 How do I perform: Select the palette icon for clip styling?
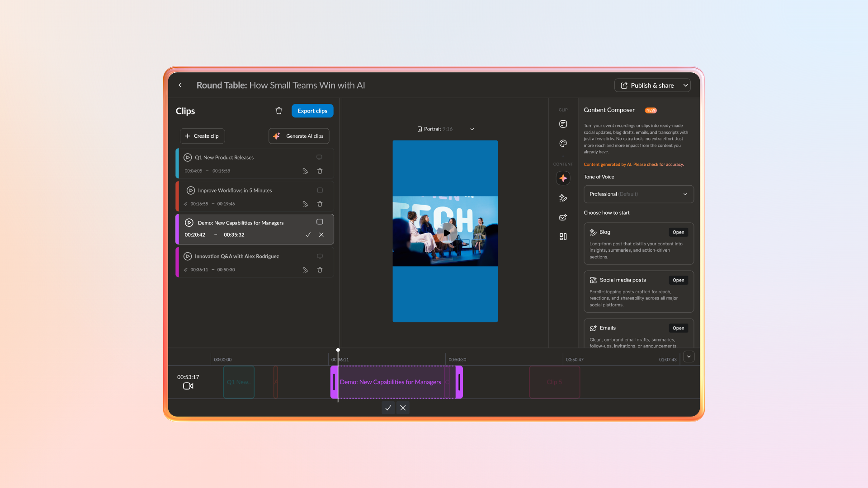(563, 143)
